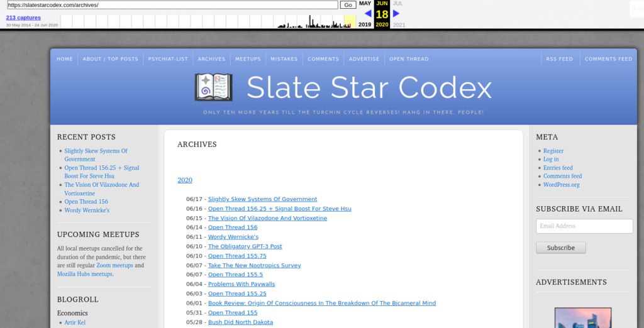This screenshot has height=328, width=644.
Task: Open The Obligatory GPT-3 Post
Action: point(245,246)
